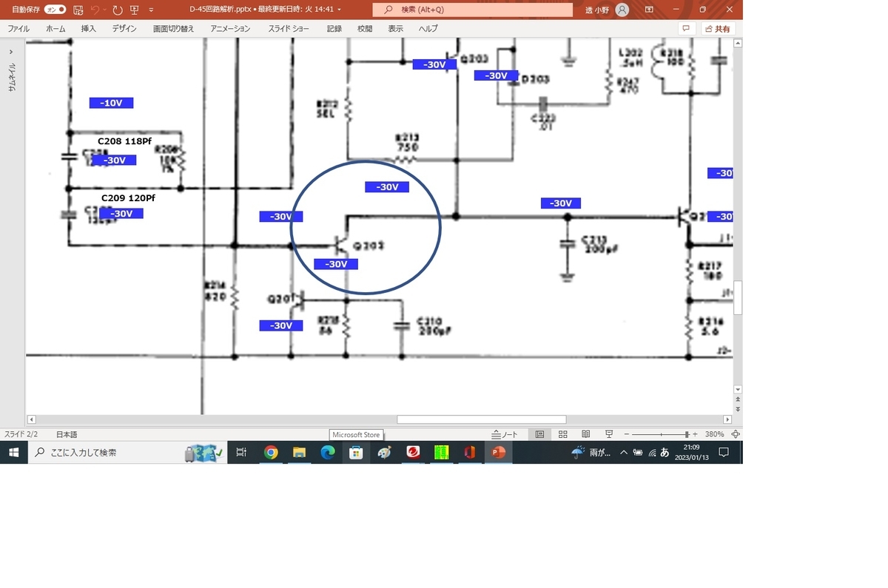
Task: Click the zoom in plus button
Action: (696, 434)
